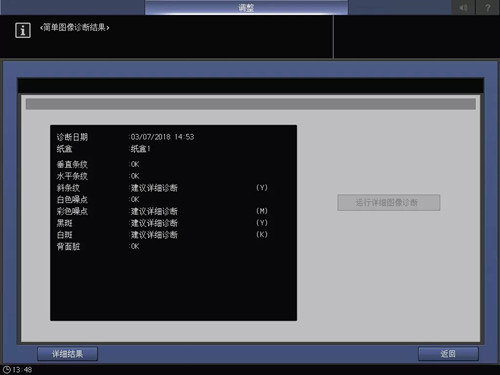Select the 调整 tab at top
This screenshot has width=500, height=375.
coord(246,7)
